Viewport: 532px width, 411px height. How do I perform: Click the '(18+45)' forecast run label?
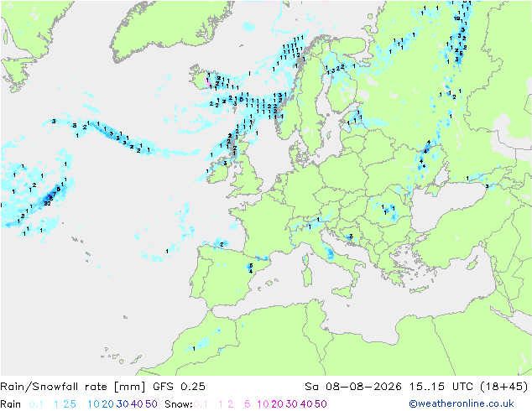504,387
